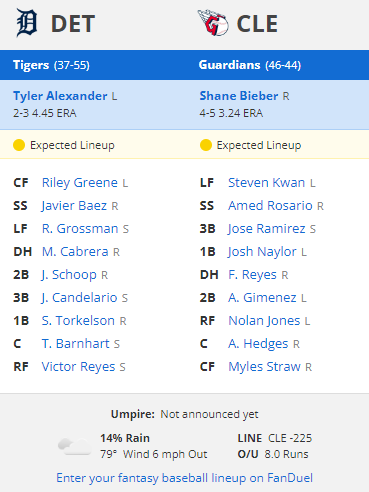The width and height of the screenshot is (369, 492).
Task: View Myles Straw player details
Action: 264,367
